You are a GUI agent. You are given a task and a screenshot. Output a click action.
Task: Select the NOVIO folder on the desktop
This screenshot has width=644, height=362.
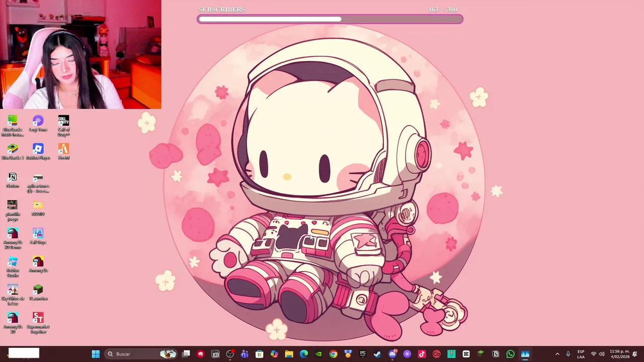pyautogui.click(x=38, y=208)
